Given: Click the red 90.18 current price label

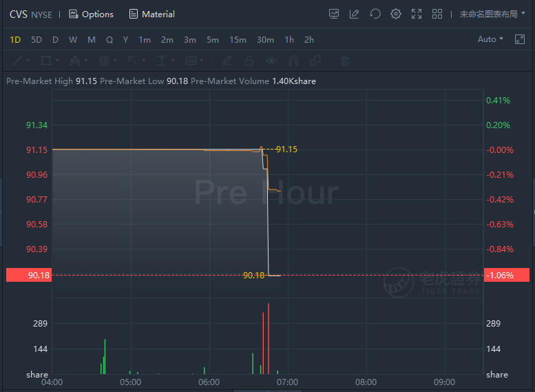Looking at the screenshot, I should [x=29, y=275].
